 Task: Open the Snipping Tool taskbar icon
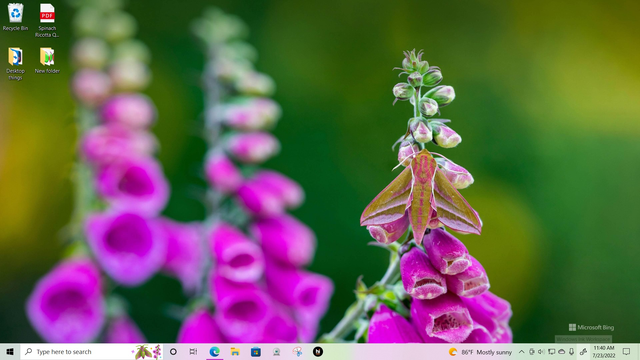coord(297,351)
